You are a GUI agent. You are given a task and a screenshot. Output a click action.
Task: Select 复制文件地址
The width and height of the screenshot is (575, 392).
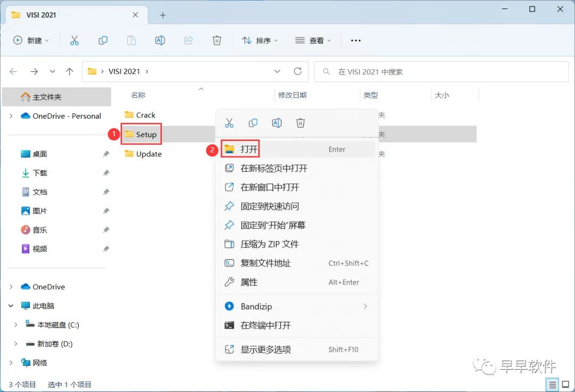(297, 263)
